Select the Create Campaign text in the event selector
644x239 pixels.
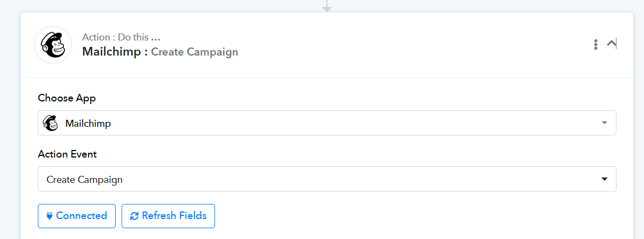pos(85,180)
